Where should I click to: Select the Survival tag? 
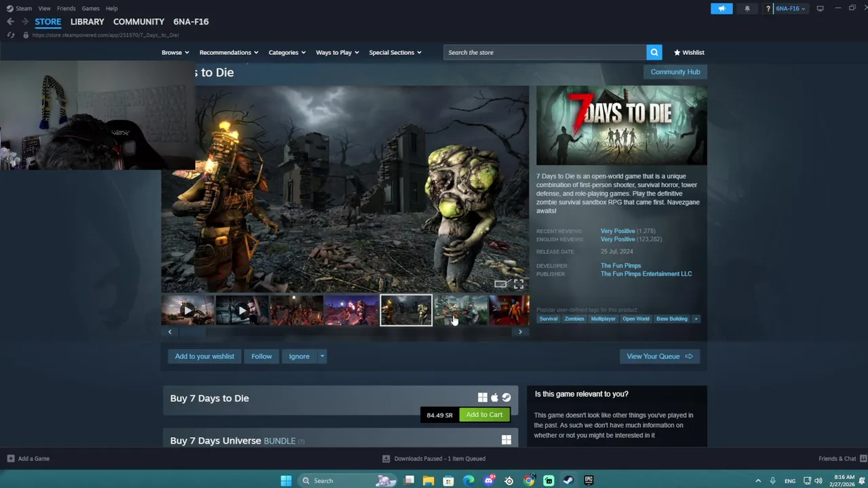[549, 319]
